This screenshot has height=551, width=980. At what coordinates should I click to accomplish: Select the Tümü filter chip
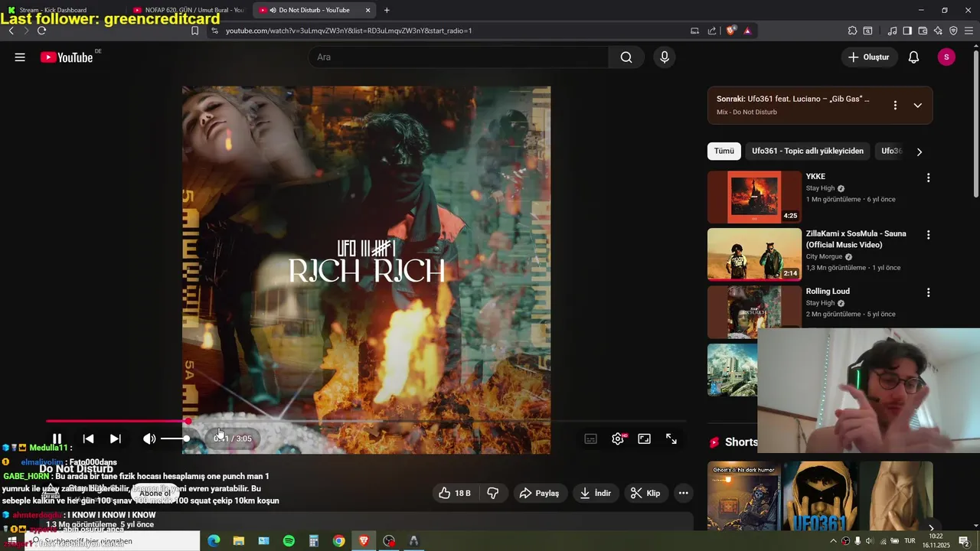(x=724, y=151)
